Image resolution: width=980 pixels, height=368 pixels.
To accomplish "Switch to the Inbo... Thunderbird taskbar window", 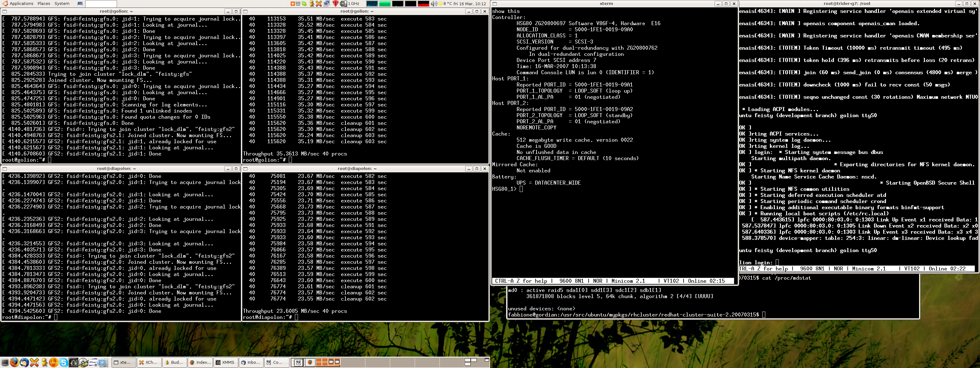I will click(251, 362).
